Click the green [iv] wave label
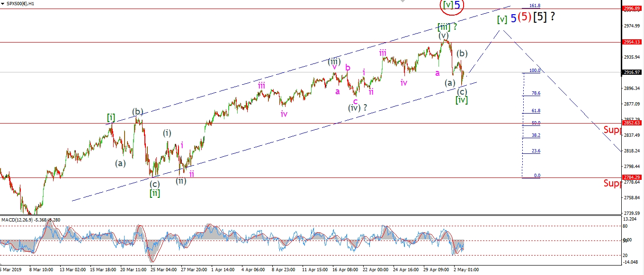 [x=462, y=100]
